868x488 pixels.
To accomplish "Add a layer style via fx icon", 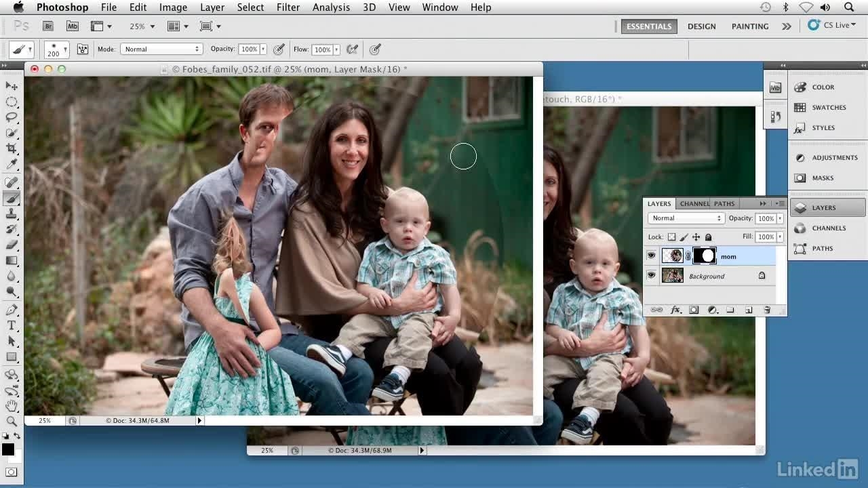I will click(675, 310).
